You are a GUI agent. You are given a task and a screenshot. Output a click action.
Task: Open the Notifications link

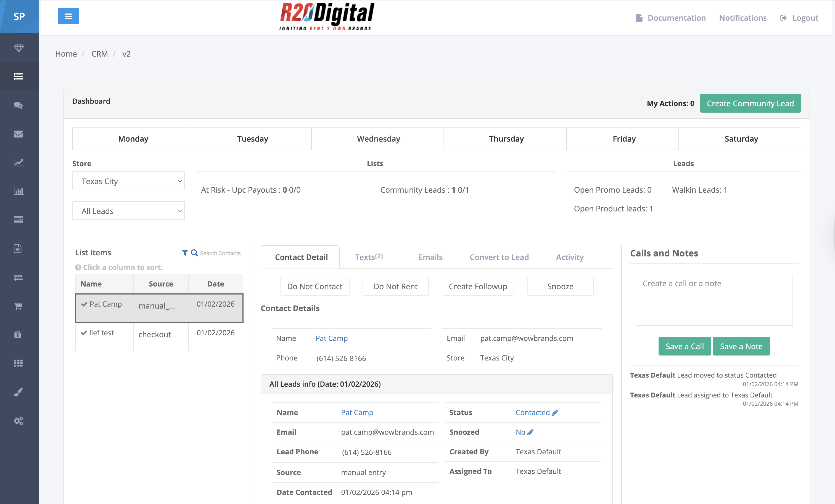742,18
